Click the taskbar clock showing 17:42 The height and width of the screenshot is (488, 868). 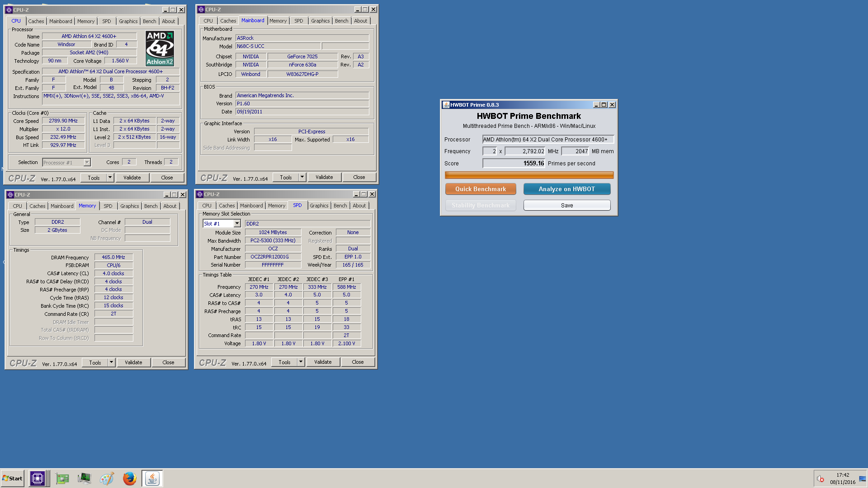(843, 475)
